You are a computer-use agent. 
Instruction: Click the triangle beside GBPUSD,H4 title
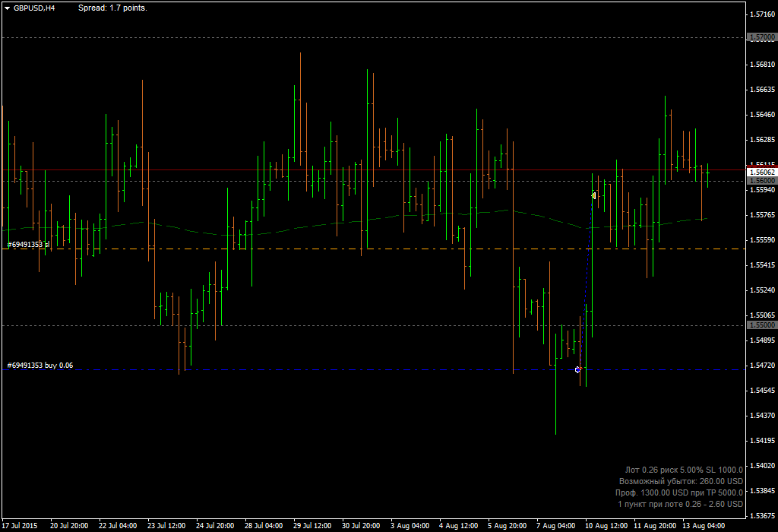point(8,8)
